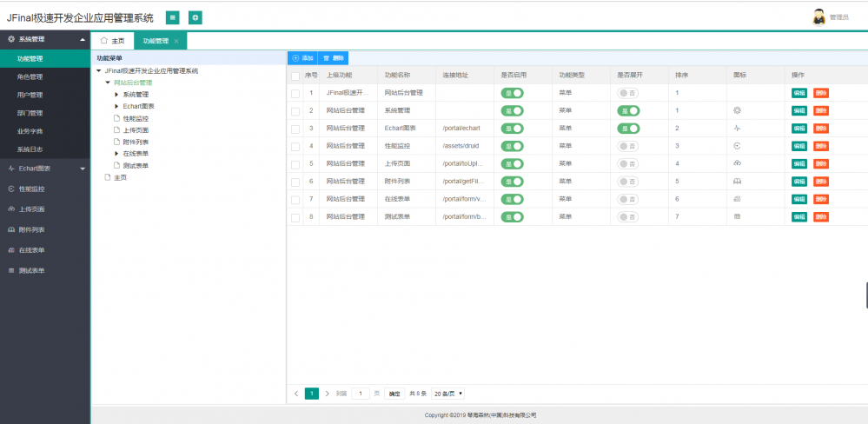Toggle 是否展开 switch for 网站后台管理 row
Screen dimensions: 868x424
coord(627,93)
